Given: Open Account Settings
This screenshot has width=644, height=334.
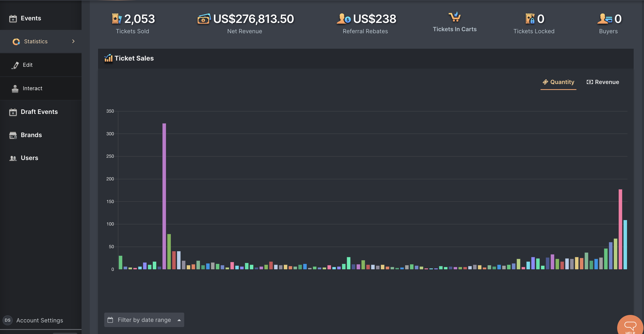Looking at the screenshot, I should click(x=40, y=320).
